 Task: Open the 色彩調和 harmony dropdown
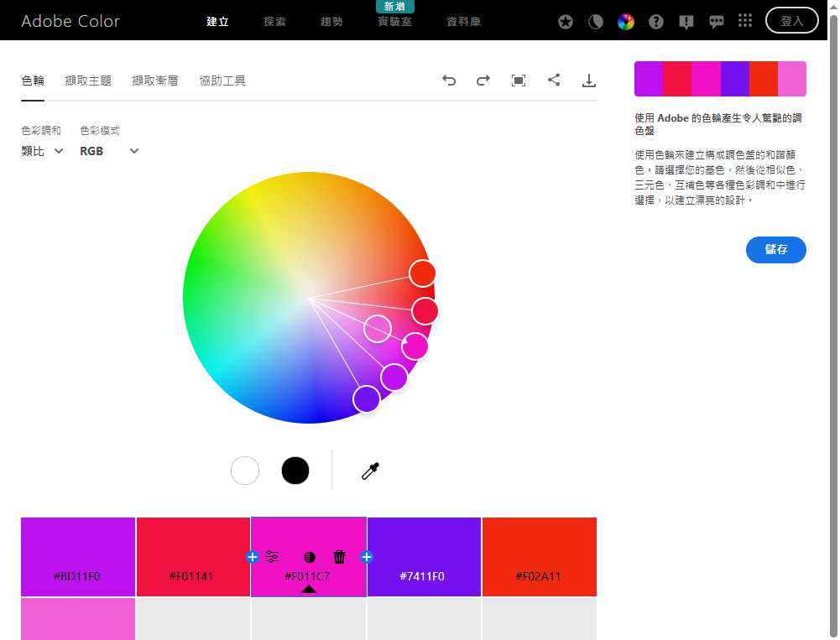(40, 151)
